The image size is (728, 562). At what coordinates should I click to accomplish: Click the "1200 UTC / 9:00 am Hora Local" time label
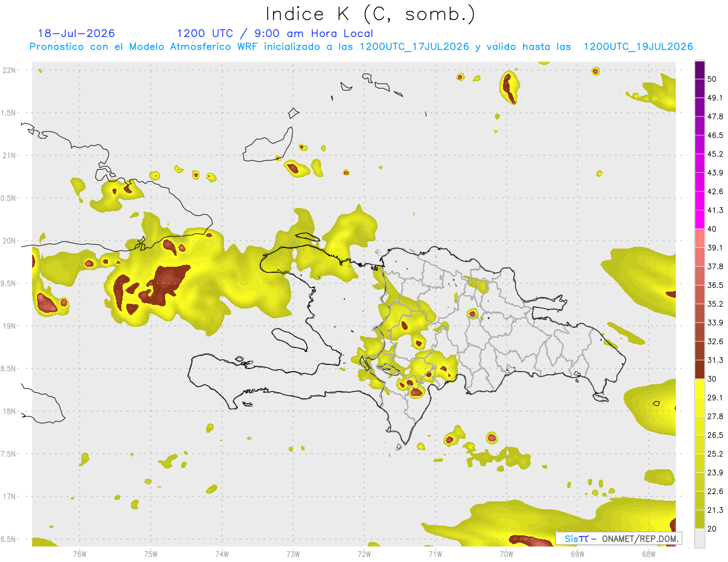pyautogui.click(x=275, y=33)
